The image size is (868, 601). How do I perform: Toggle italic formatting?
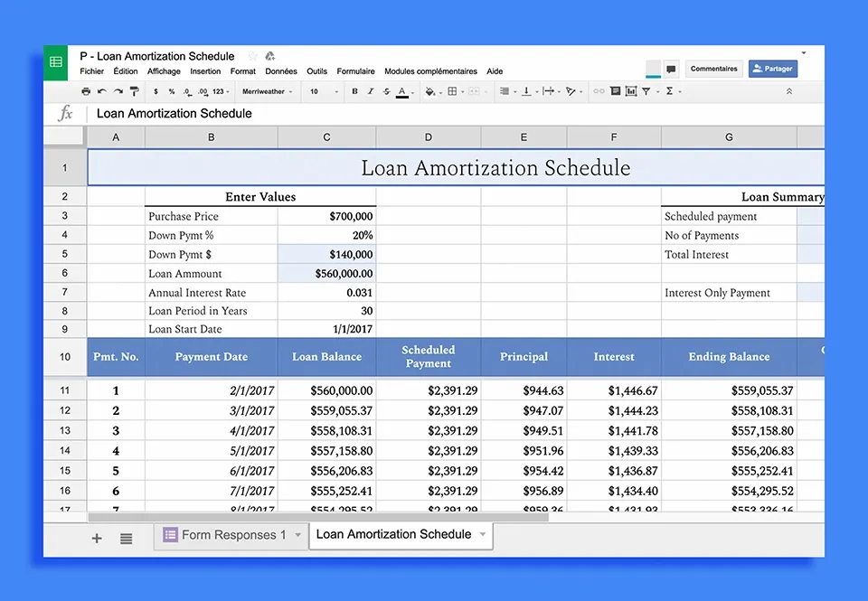[370, 91]
